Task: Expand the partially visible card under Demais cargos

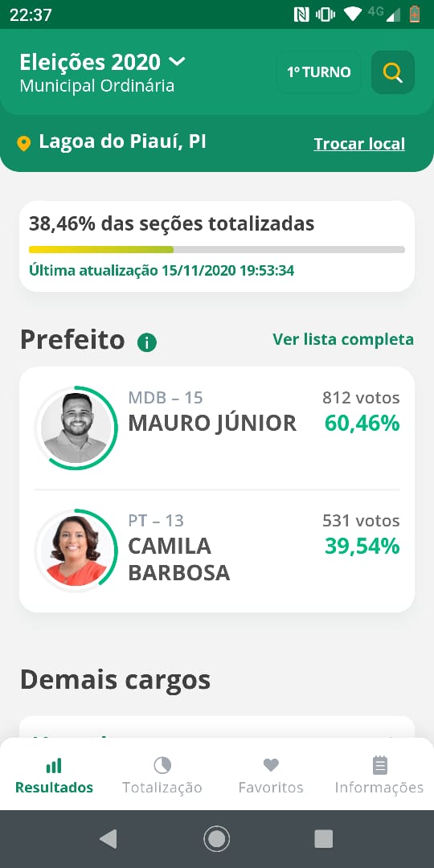Action: [217, 727]
